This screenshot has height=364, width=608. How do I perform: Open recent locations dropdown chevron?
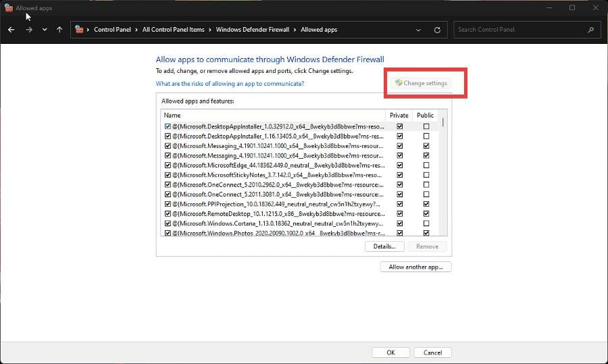tap(45, 30)
